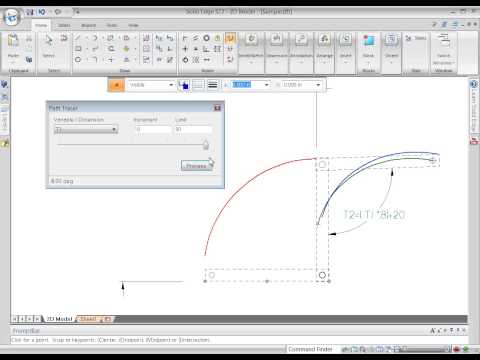Click the help icon on right edge
The height and width of the screenshot is (360, 480).
coord(473,84)
